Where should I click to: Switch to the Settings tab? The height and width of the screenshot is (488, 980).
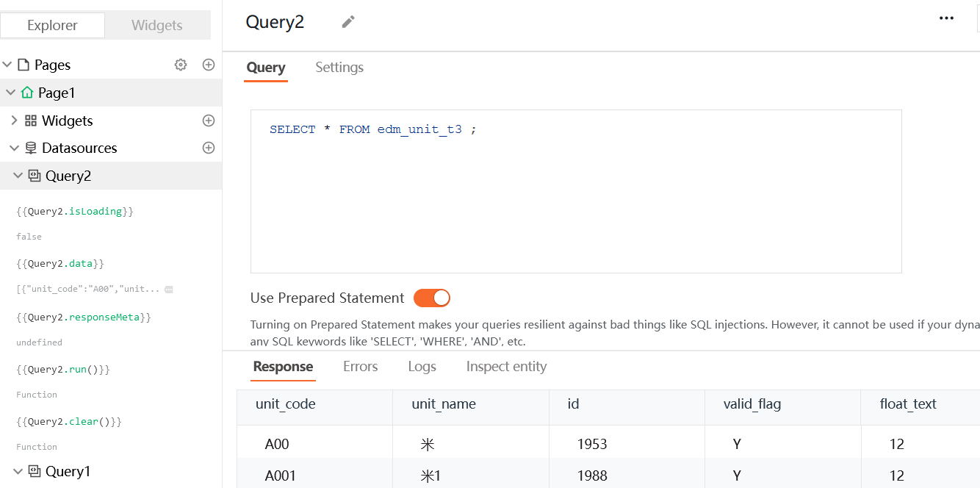pos(339,68)
